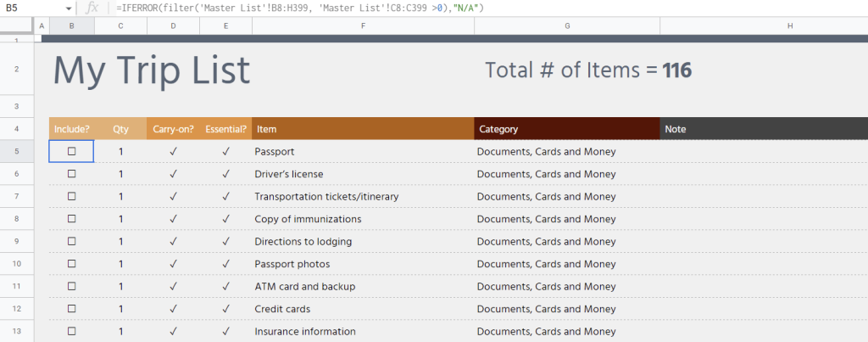
Task: Open the Name Box dropdown arrow
Action: (x=69, y=8)
